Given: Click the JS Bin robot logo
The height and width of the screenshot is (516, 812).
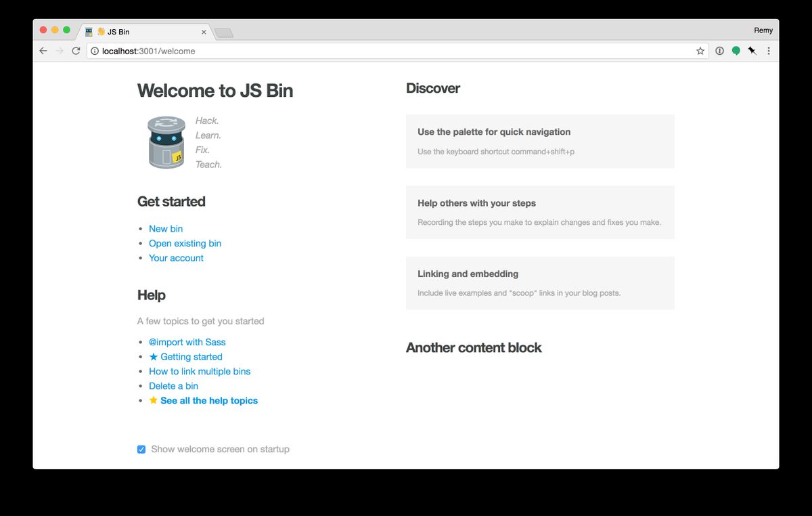Looking at the screenshot, I should click(x=166, y=142).
